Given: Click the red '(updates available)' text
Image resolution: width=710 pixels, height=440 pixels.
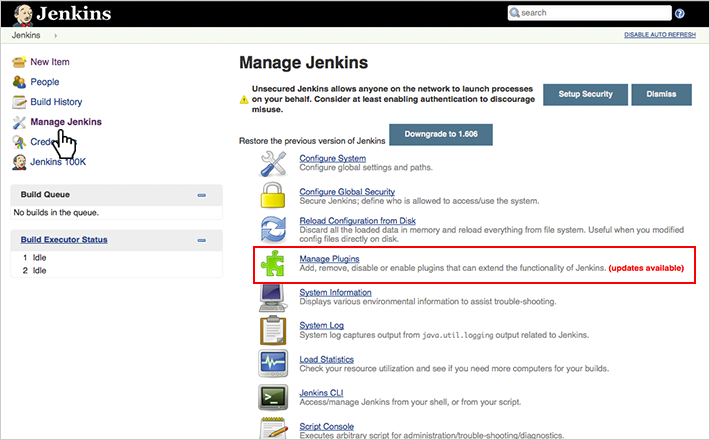Looking at the screenshot, I should click(646, 268).
